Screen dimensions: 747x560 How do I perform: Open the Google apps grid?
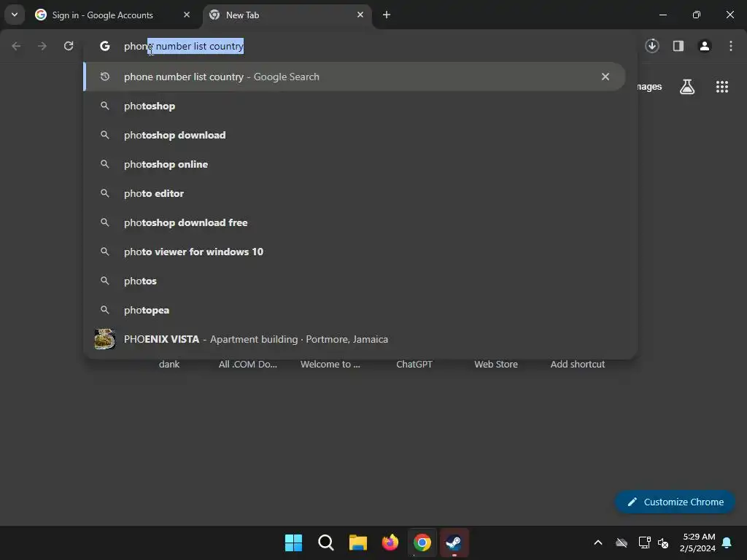click(x=721, y=87)
